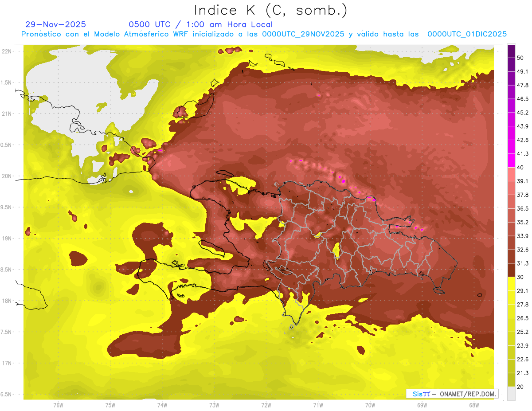Click the '20N' latitude label

click(x=7, y=176)
